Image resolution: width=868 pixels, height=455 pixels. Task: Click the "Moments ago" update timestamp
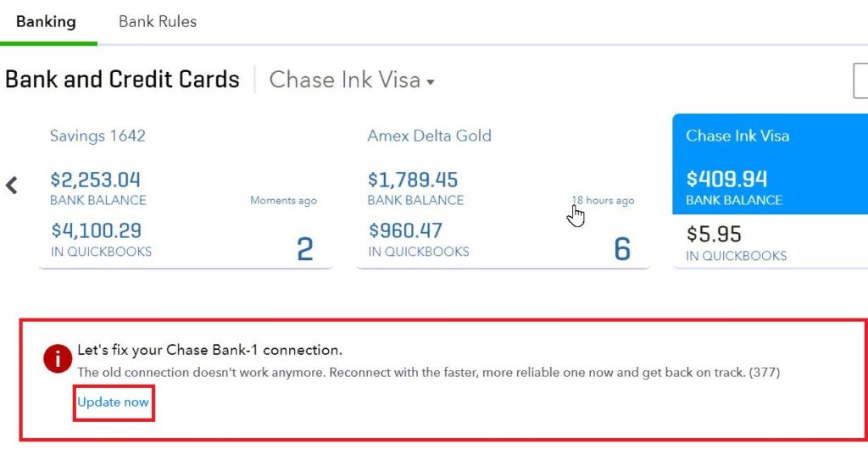(x=283, y=201)
